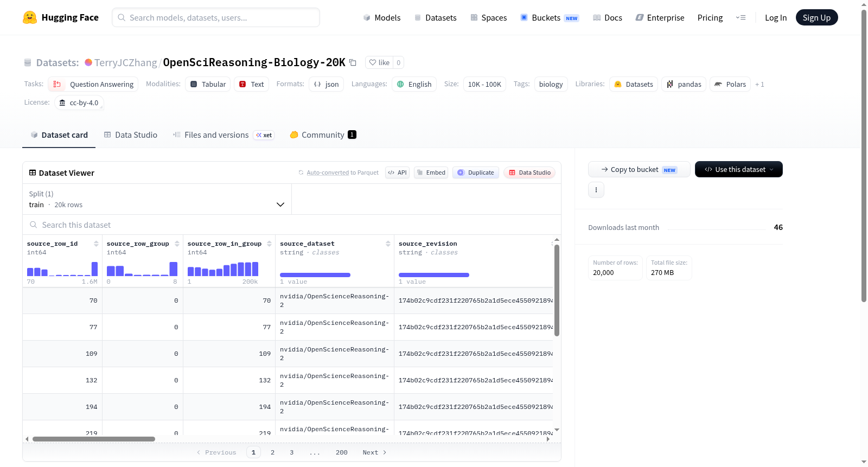868x467 pixels.
Task: Switch to the Data Studio tab
Action: tap(131, 135)
